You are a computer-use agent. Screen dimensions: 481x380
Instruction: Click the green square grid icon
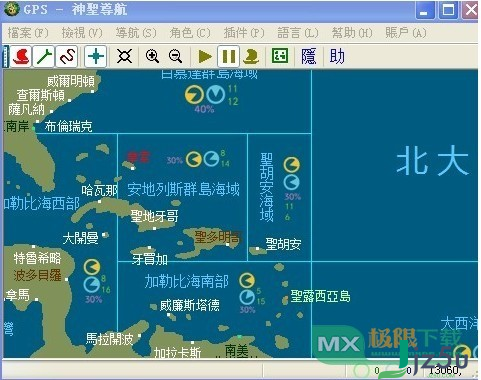pos(279,56)
